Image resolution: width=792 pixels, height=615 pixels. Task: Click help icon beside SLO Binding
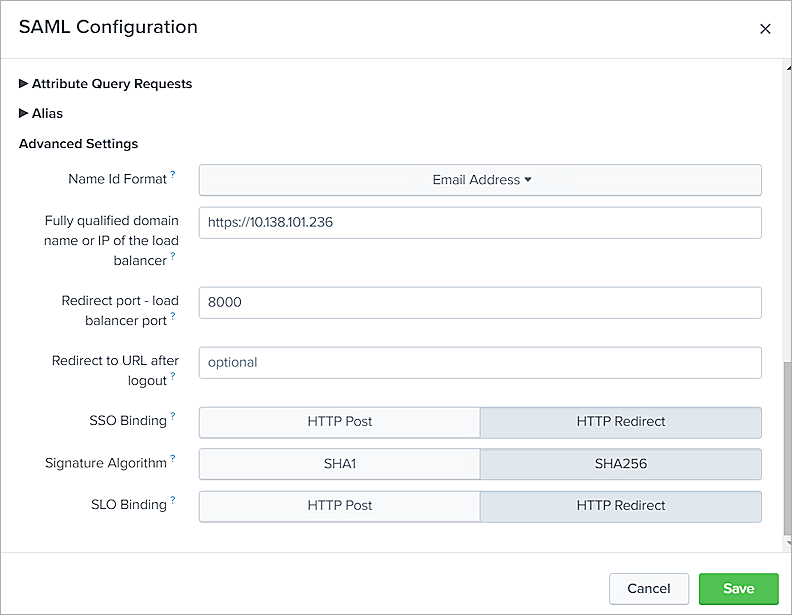(x=173, y=500)
